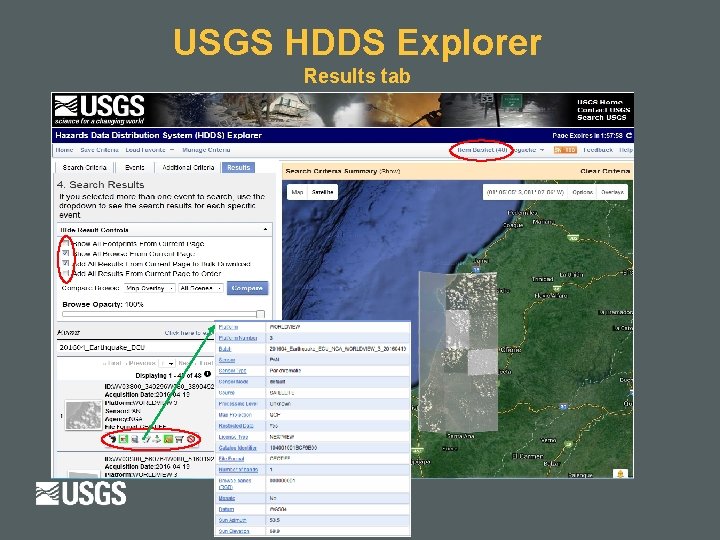Select the Street View pegman on map
The image size is (720, 540).
[x=621, y=473]
